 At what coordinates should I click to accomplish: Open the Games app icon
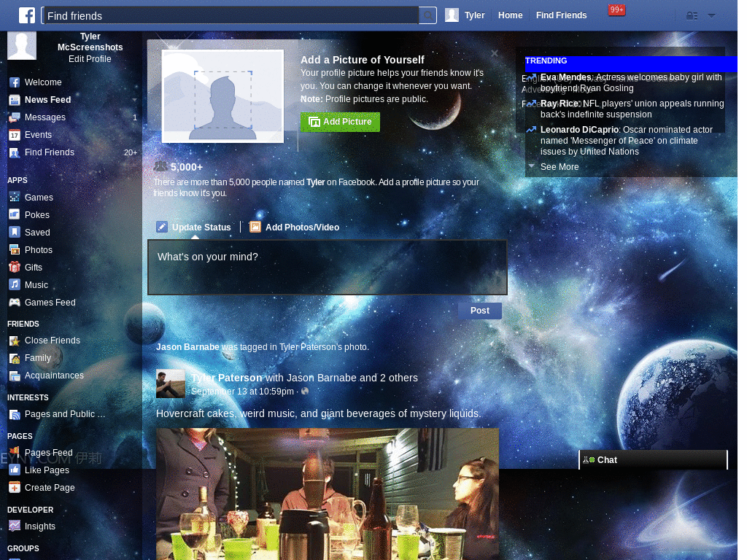[15, 197]
